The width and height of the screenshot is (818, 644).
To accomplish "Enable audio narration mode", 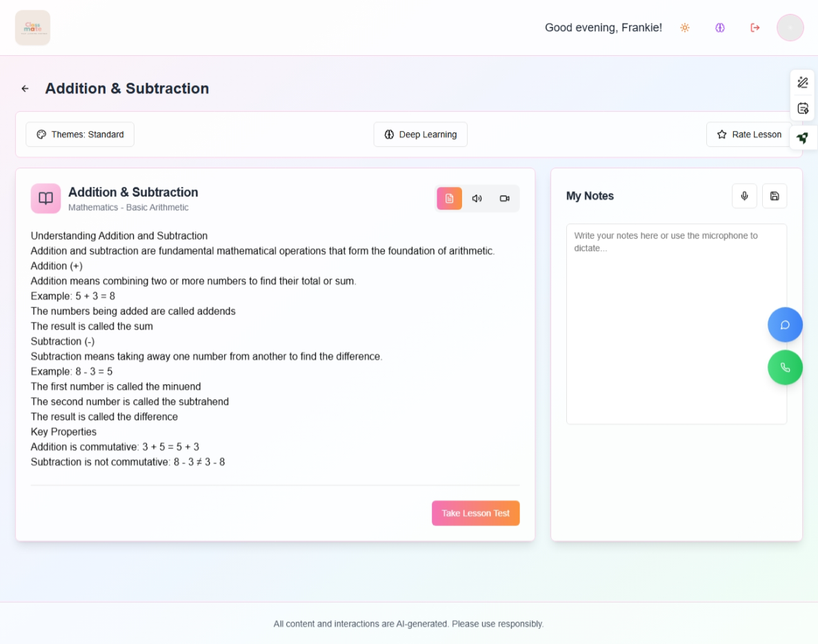I will click(x=477, y=198).
